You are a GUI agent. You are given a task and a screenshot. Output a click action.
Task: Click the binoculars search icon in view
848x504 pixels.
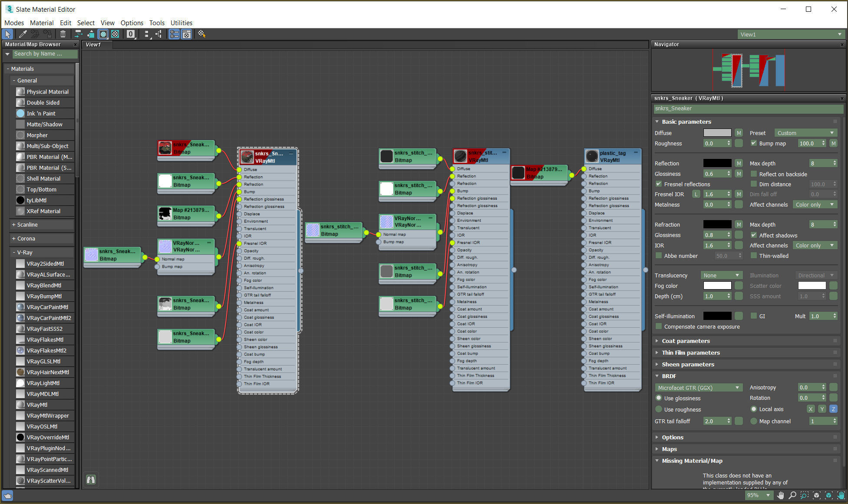pyautogui.click(x=91, y=480)
